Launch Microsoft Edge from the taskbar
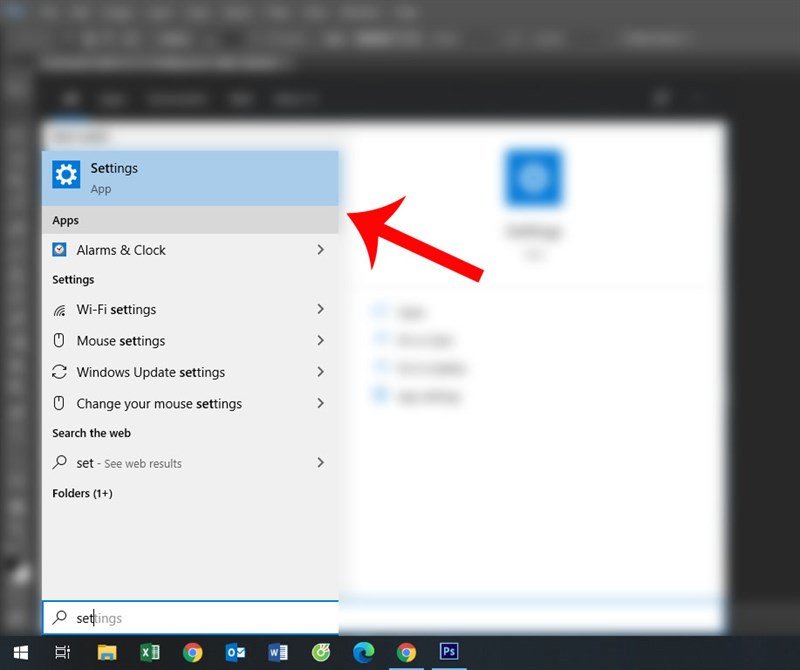This screenshot has width=800, height=670. [x=363, y=652]
